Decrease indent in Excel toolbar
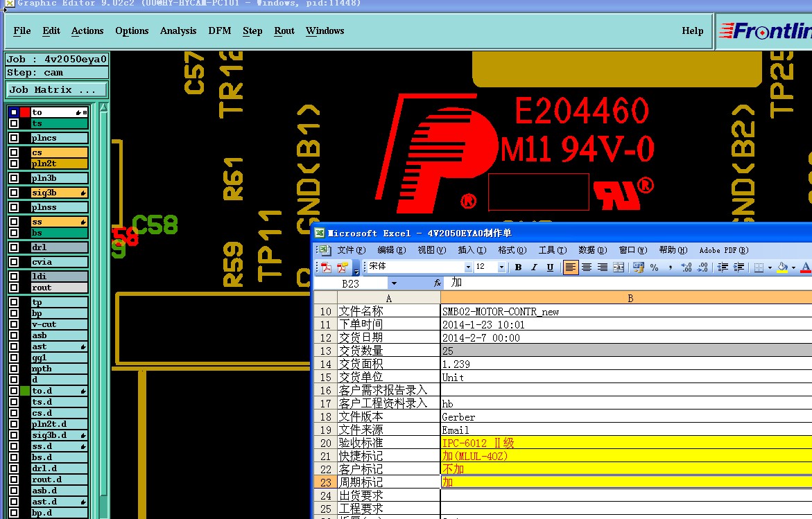 (723, 267)
